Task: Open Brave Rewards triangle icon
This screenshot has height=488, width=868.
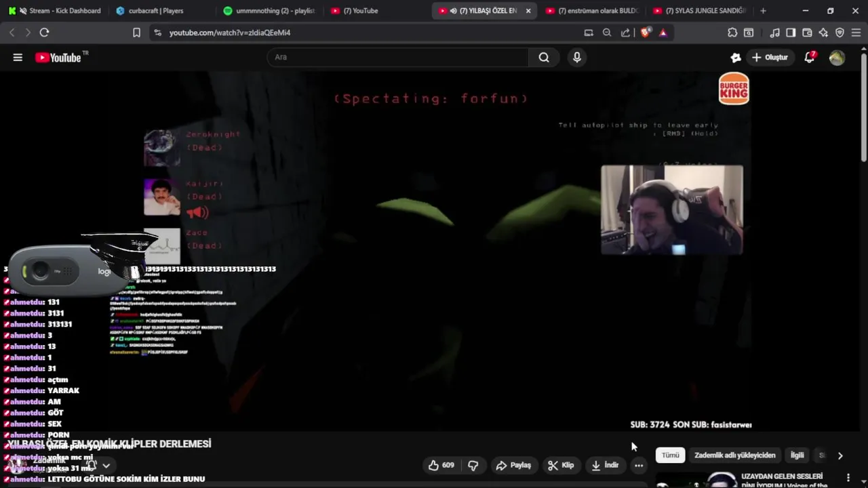Action: coord(663,33)
